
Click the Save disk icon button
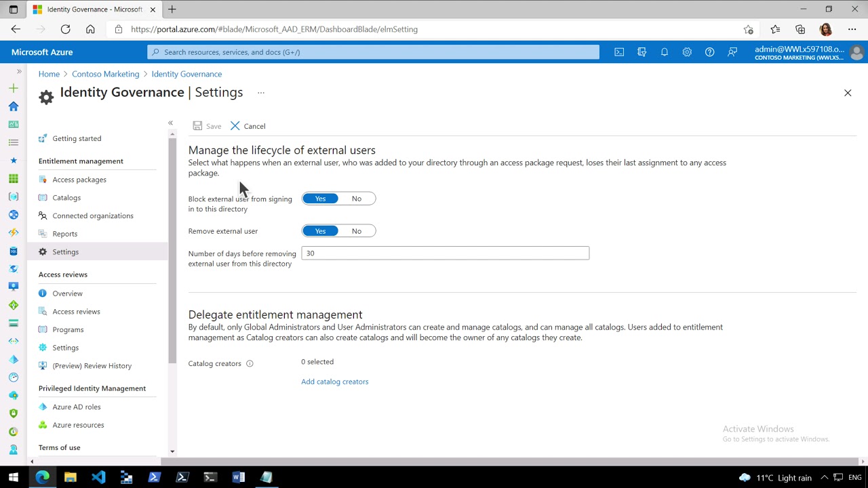[x=207, y=126]
